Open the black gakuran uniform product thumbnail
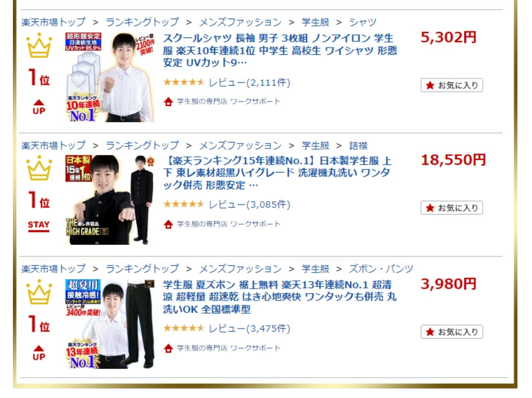Viewport: 532px width, 398px height. [x=109, y=200]
